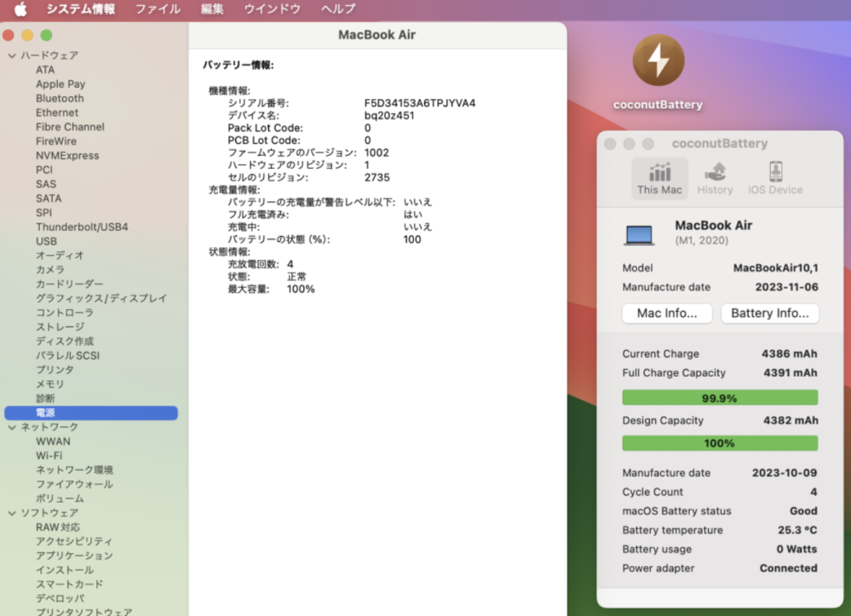Select PCI in the sidebar

tap(44, 170)
